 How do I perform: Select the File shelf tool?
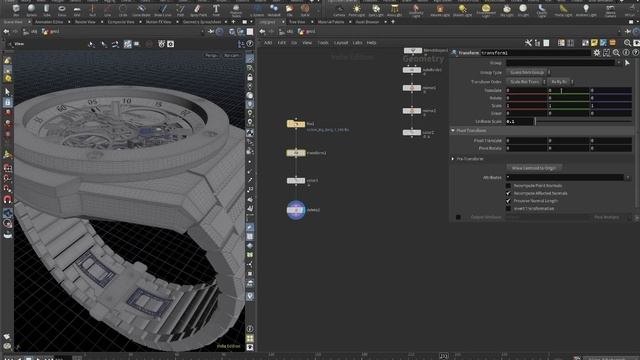click(289, 10)
